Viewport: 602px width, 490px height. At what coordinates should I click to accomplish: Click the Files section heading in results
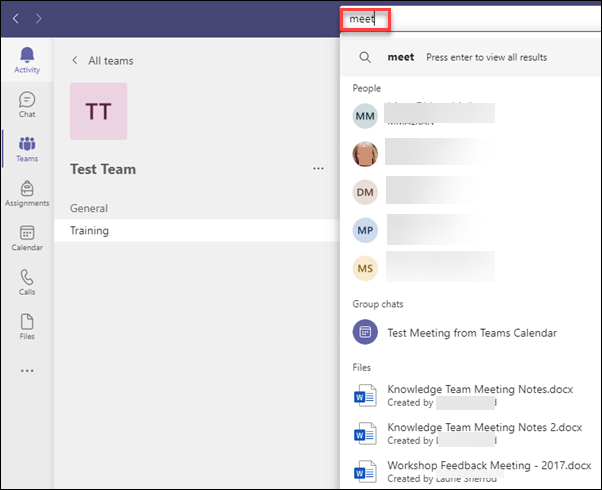tap(362, 368)
